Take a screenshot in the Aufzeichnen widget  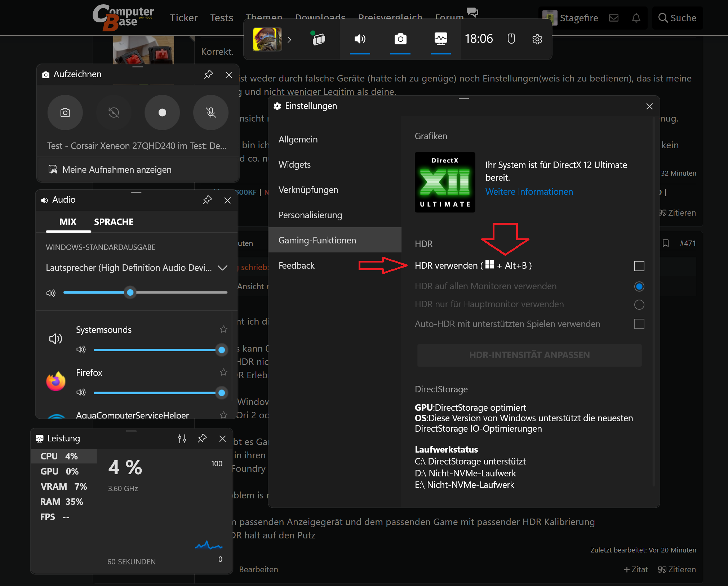pos(65,113)
